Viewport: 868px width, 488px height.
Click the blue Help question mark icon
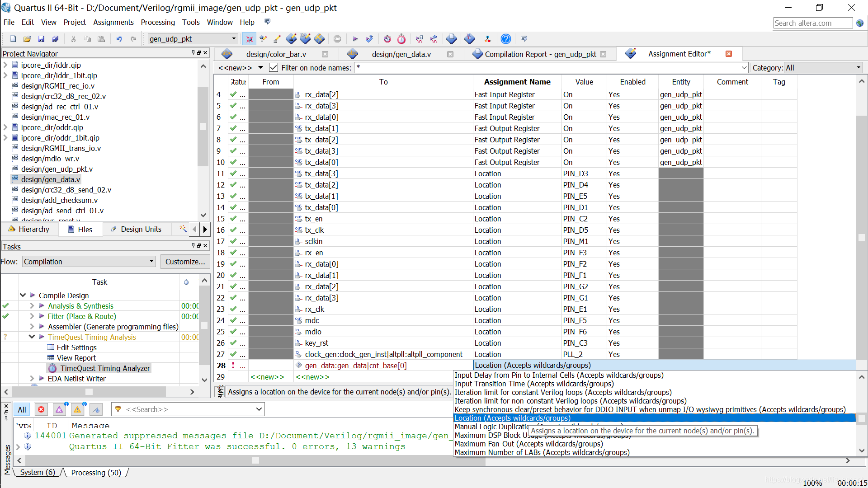pos(506,39)
